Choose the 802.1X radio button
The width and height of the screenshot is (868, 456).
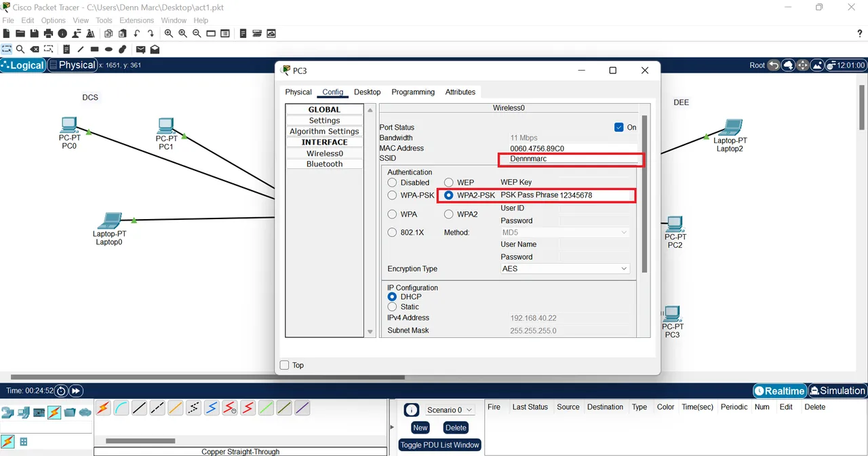(392, 232)
